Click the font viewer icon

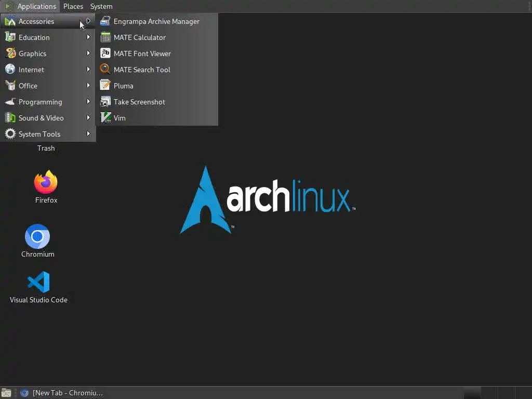click(x=105, y=54)
